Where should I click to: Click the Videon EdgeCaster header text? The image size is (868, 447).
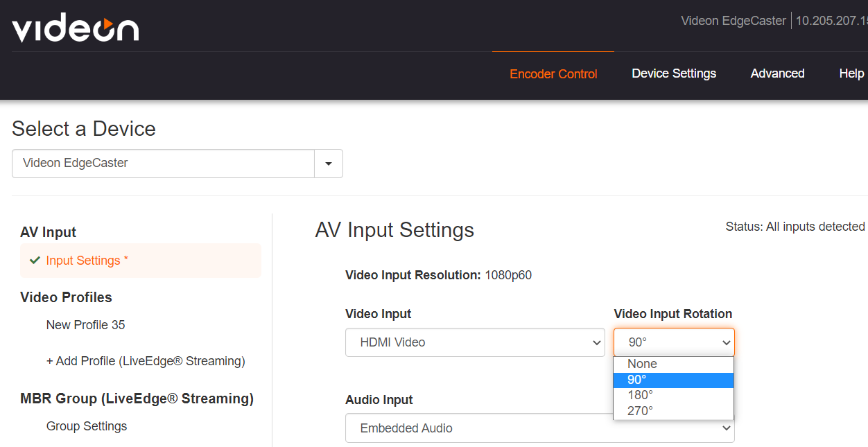734,21
